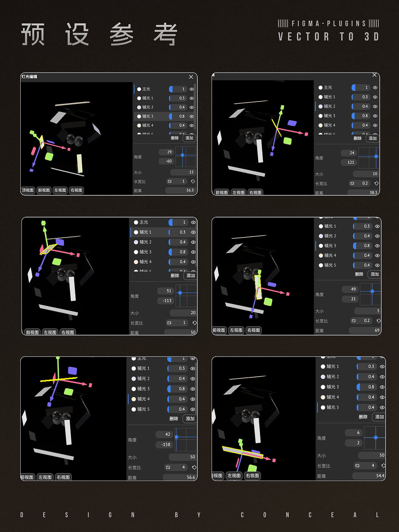399x532 pixels.
Task: Switch to 右视图 in panel with distance 69
Action: (x=254, y=330)
